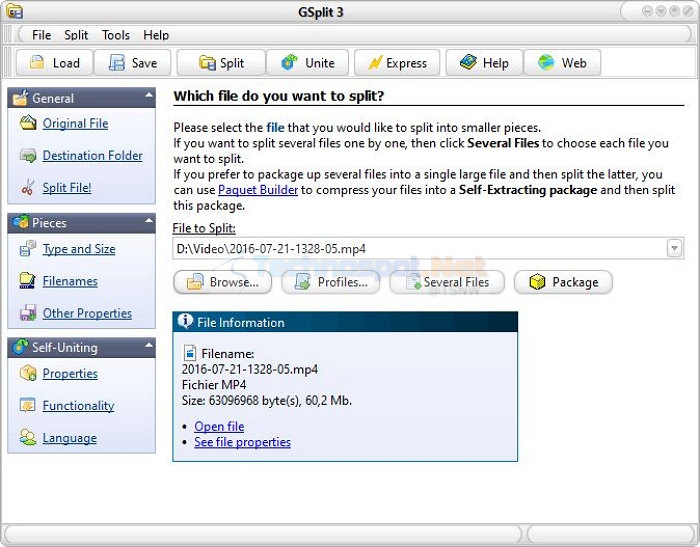The height and width of the screenshot is (547, 700).
Task: Click the Unite toolbar button
Action: [x=310, y=63]
